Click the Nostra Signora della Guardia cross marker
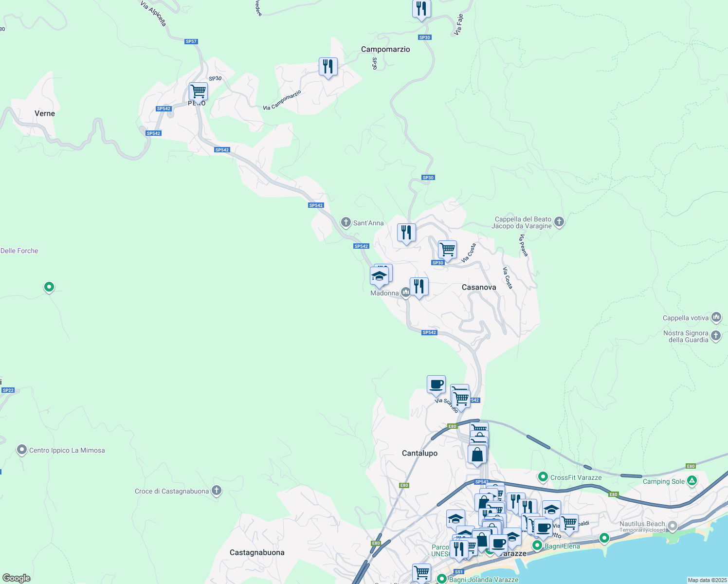Screen dimensions: 728x584 715,336
